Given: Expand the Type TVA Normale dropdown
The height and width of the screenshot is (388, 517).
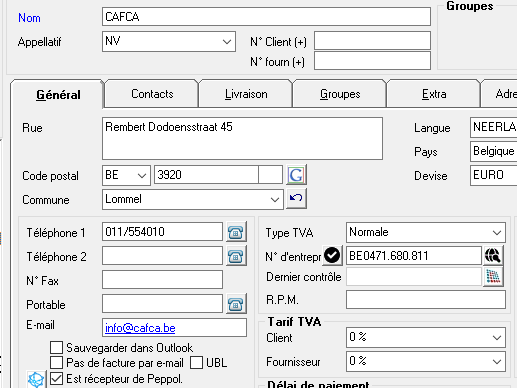Looking at the screenshot, I should (x=497, y=232).
